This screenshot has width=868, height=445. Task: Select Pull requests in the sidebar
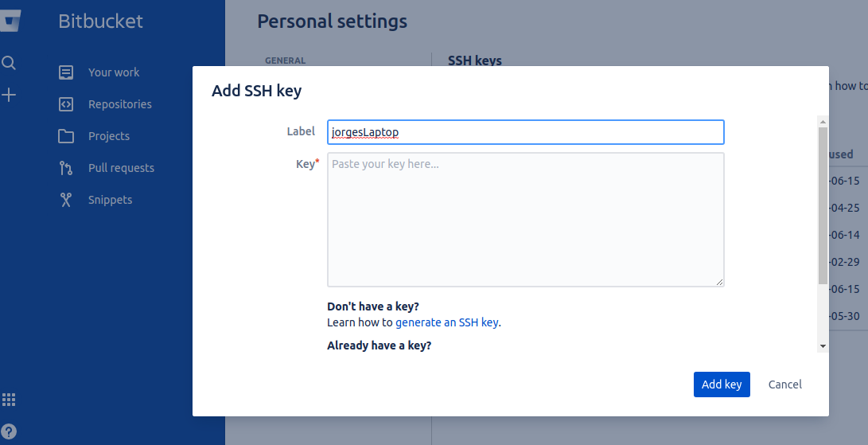pos(121,168)
